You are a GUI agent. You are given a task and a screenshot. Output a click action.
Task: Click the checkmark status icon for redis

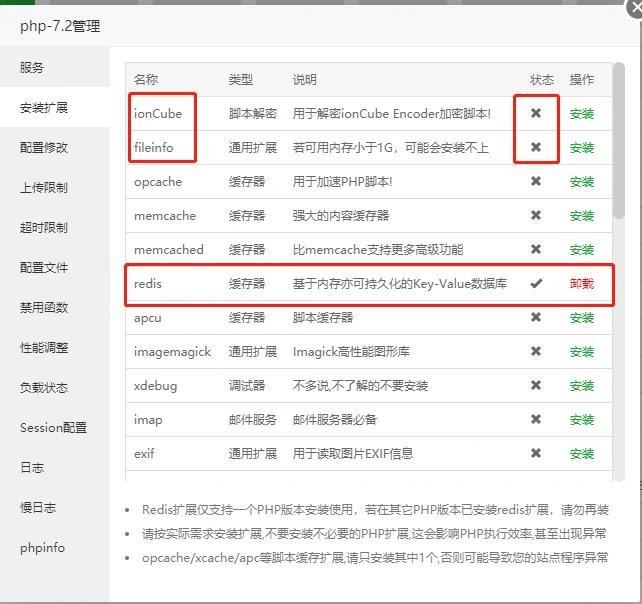[536, 283]
